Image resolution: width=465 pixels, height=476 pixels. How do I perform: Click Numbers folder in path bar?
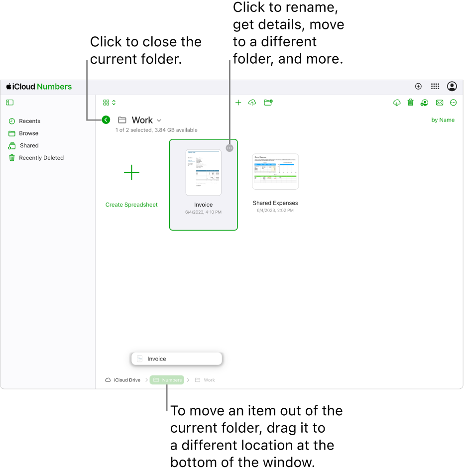[x=167, y=380]
